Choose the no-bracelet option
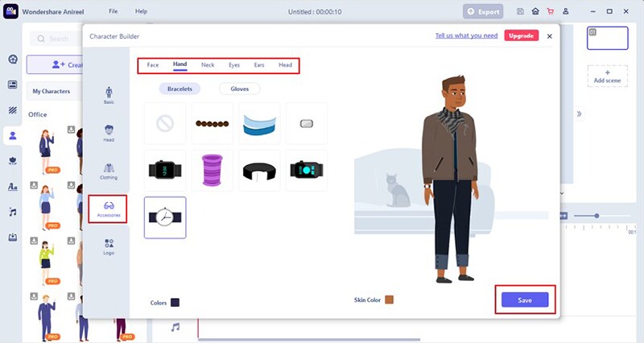The image size is (644, 343). pyautogui.click(x=165, y=123)
